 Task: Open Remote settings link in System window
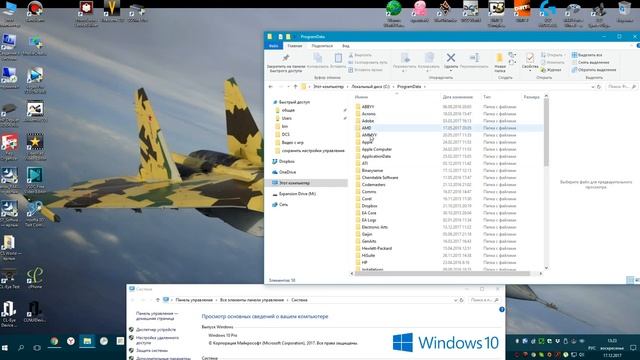(157, 340)
